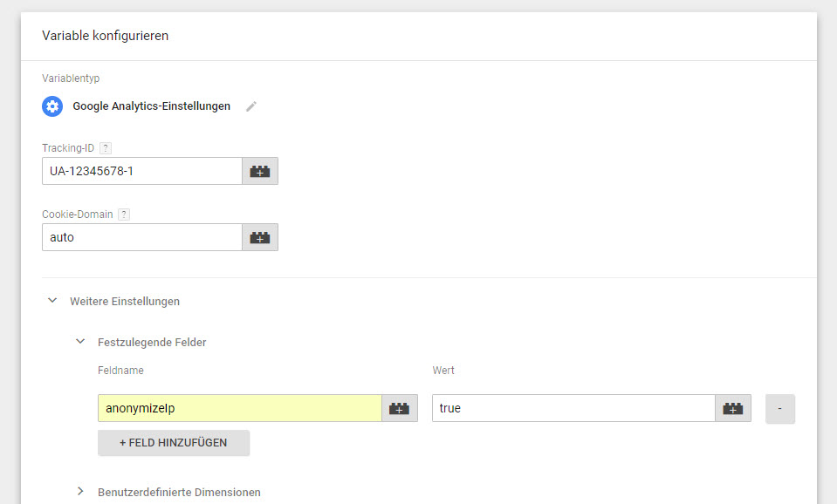Click the Feldname input containing anonymizeIp
Viewport: 837px width, 504px height.
pyautogui.click(x=239, y=408)
